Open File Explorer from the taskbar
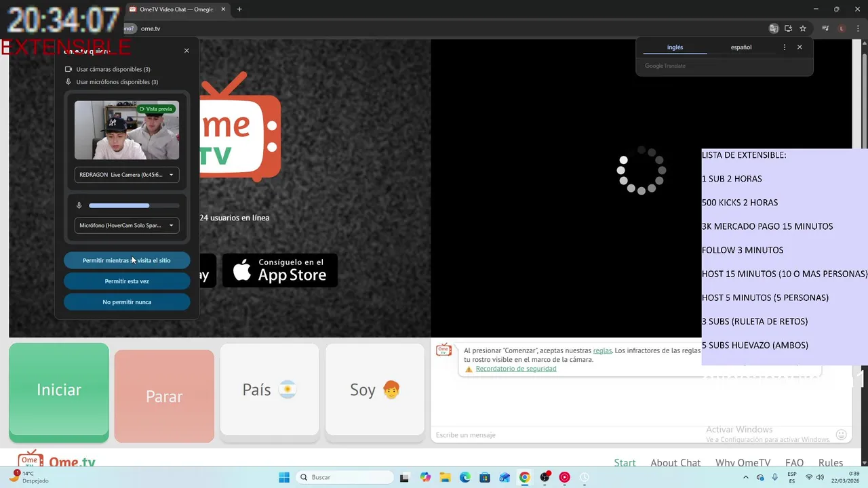This screenshot has width=868, height=488. pos(445,477)
